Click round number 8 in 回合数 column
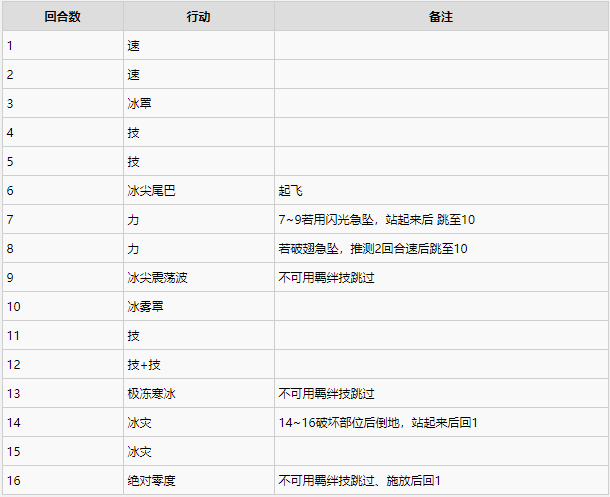 tap(10, 249)
